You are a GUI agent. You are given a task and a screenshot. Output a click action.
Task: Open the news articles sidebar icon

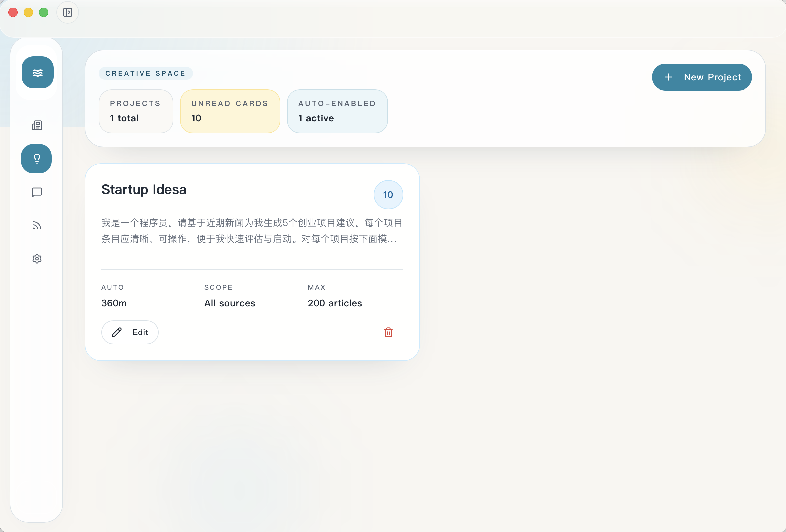pos(37,126)
